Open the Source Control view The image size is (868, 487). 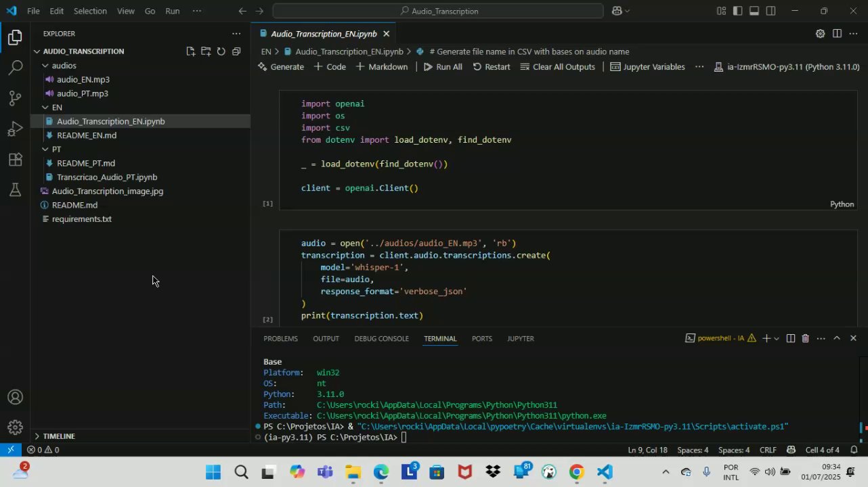pyautogui.click(x=15, y=99)
